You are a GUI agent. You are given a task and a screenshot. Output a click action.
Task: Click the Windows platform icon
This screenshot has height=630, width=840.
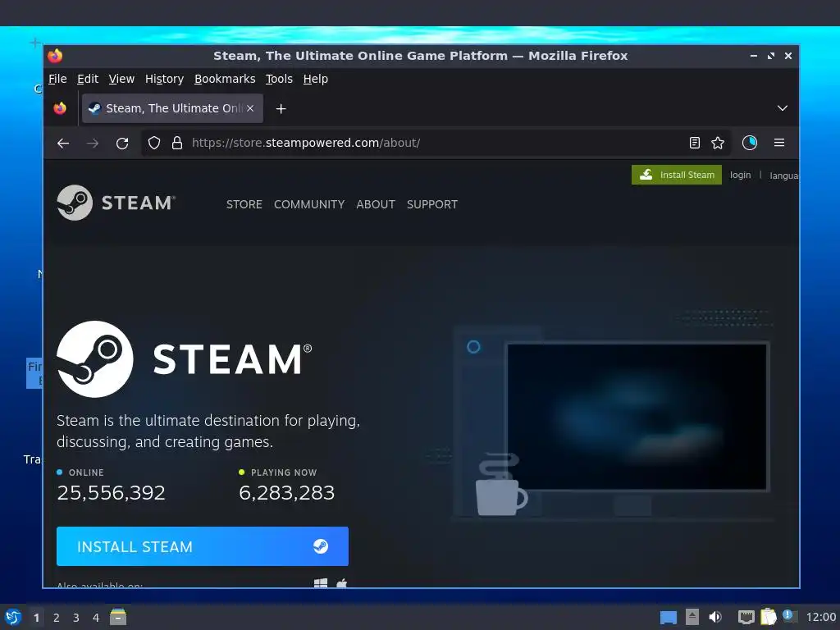click(321, 583)
